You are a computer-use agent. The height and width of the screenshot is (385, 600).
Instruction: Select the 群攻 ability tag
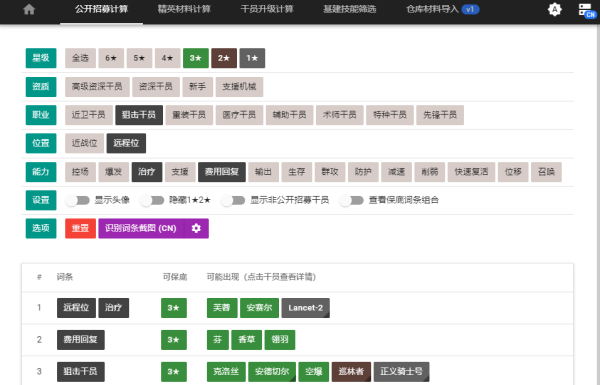point(330,172)
